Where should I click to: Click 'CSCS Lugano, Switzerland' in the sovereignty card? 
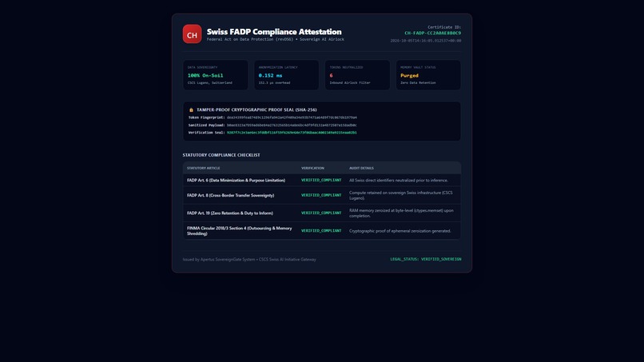pyautogui.click(x=210, y=82)
